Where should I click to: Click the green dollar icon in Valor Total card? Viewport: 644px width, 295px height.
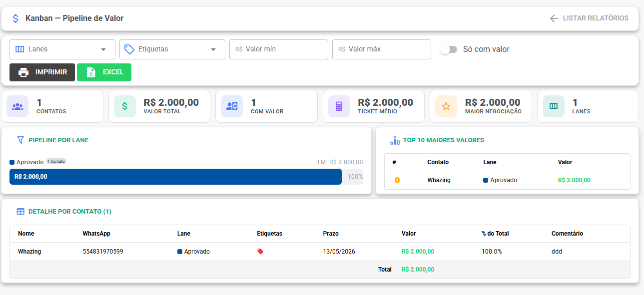coord(125,106)
